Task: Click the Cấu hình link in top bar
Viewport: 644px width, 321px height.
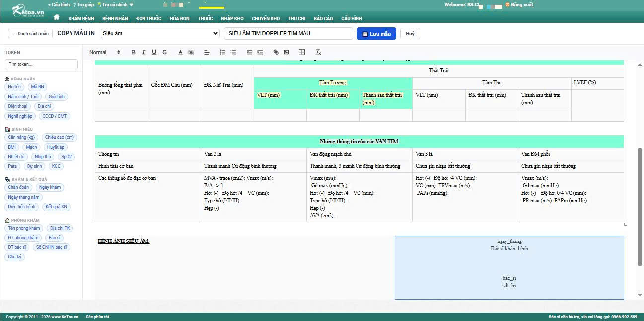Action: (x=59, y=5)
